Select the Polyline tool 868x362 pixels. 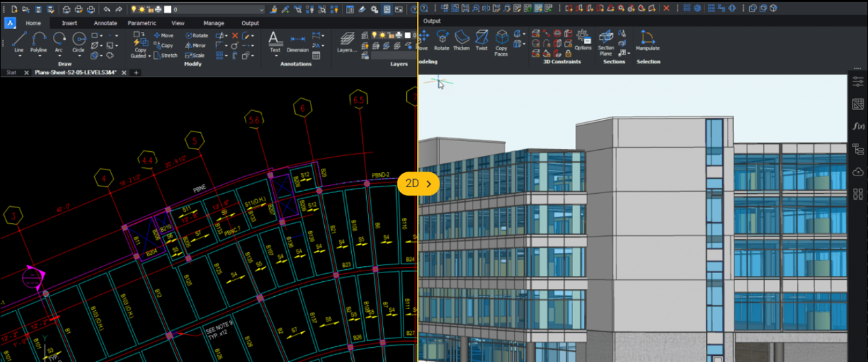click(39, 41)
